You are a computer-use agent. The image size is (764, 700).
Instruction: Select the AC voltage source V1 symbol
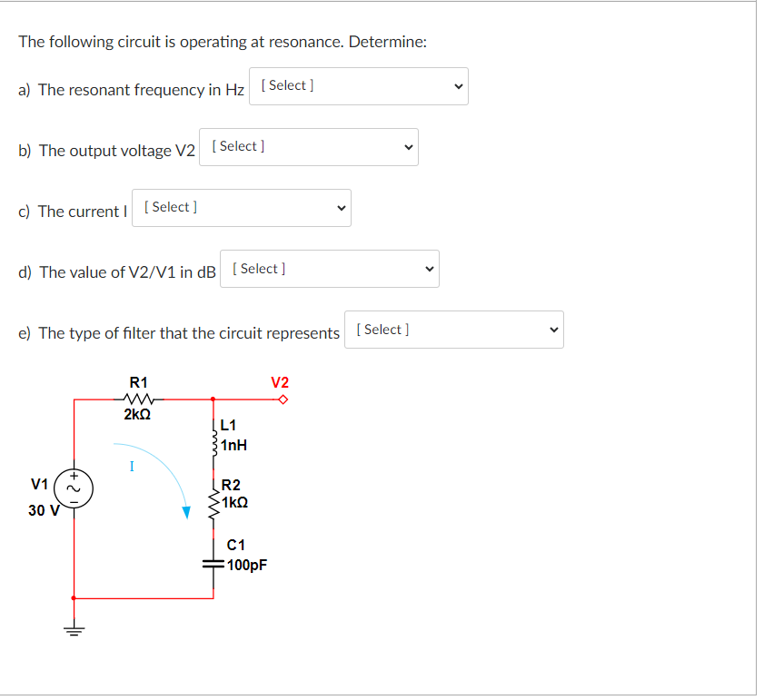pyautogui.click(x=75, y=488)
